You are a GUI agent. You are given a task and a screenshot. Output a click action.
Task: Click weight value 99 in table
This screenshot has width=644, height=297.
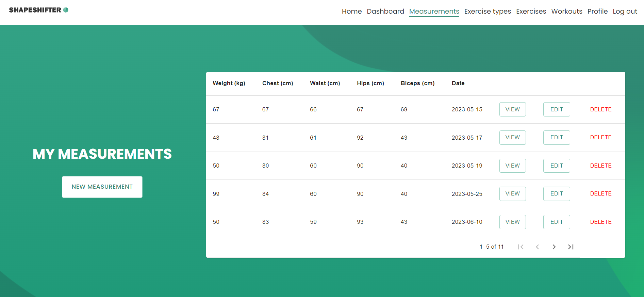point(216,194)
